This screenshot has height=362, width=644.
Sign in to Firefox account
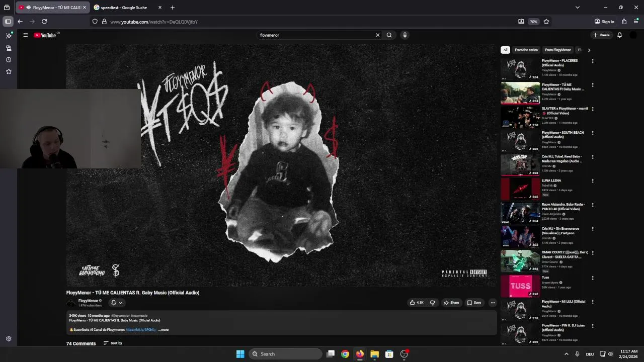point(604,22)
